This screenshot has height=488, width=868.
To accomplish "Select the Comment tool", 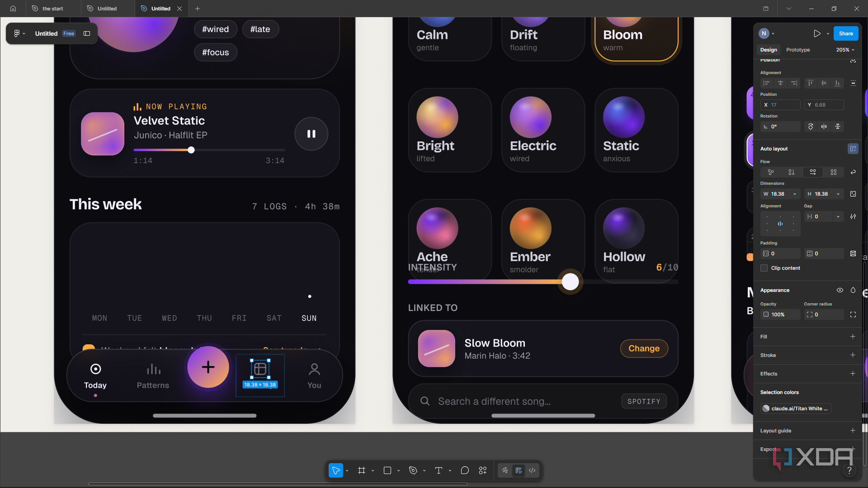I will pos(465,470).
